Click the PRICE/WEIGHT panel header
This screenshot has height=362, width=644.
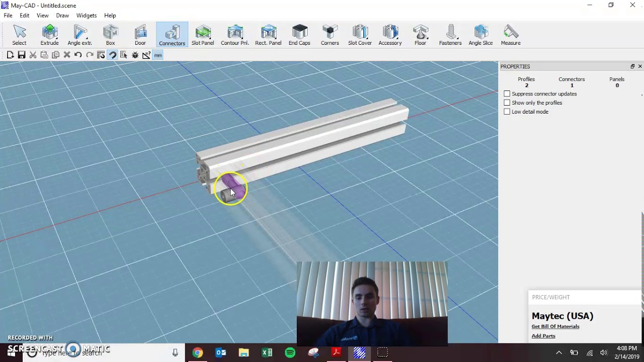(551, 297)
